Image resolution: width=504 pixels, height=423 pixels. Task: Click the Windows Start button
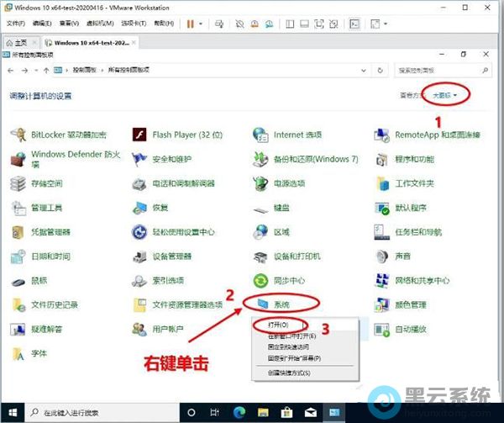pyautogui.click(x=11, y=413)
